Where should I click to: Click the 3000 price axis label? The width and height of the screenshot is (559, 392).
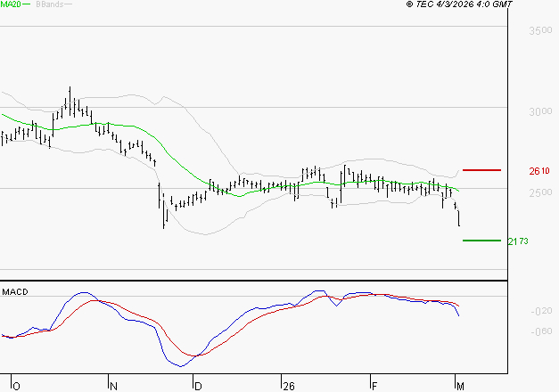tap(540, 111)
